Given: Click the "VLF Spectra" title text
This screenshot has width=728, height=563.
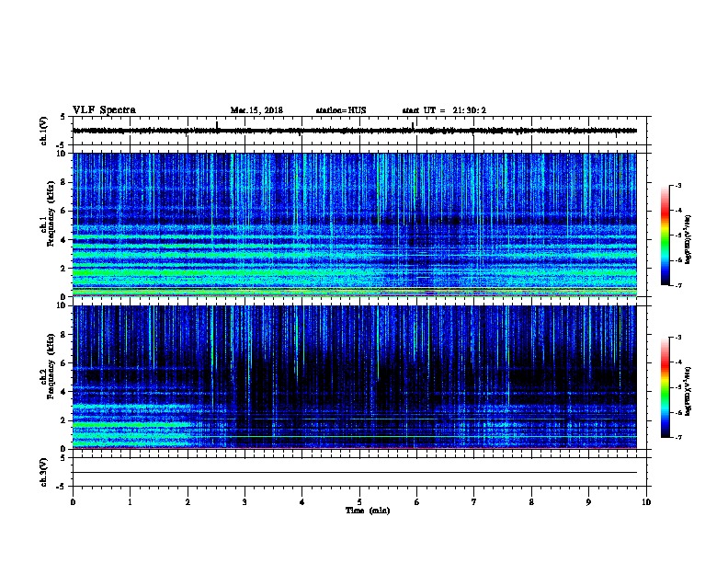Looking at the screenshot, I should click(104, 110).
